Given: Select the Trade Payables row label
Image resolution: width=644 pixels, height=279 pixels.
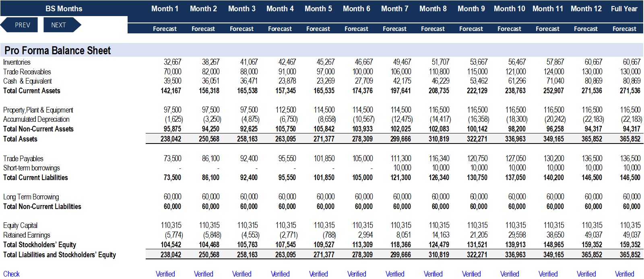Looking at the screenshot, I should pos(23,158).
